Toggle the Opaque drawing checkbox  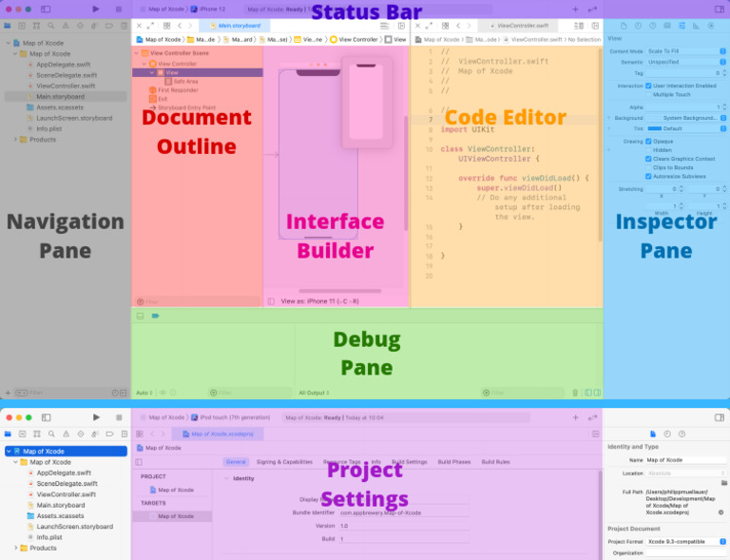click(x=648, y=141)
